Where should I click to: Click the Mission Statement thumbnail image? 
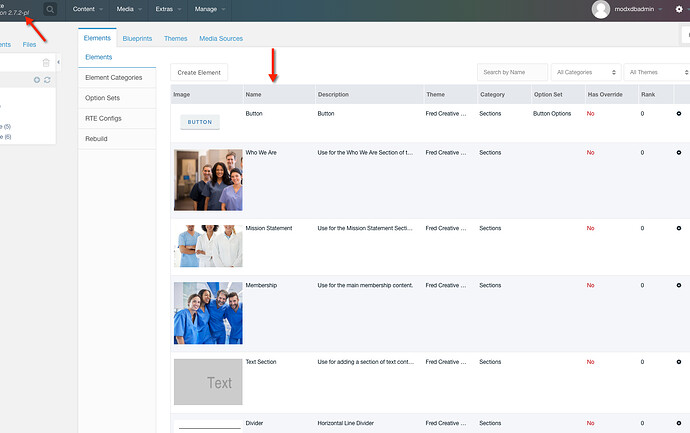[x=208, y=246]
